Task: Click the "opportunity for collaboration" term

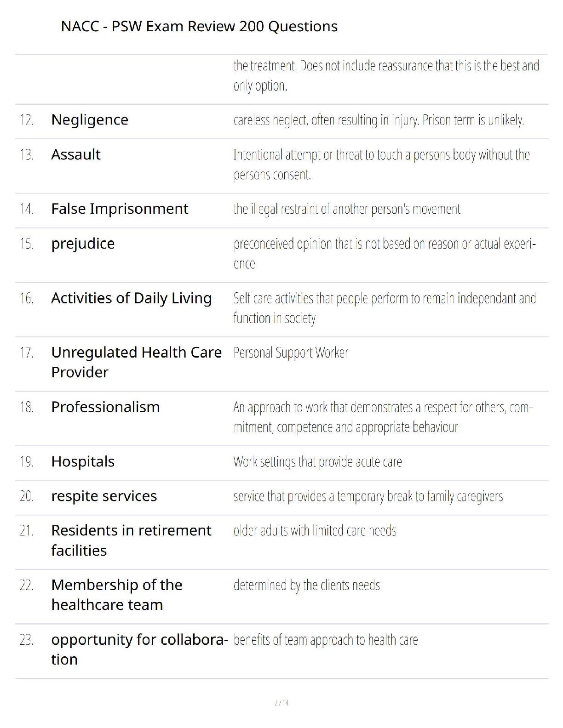Action: pos(139,649)
